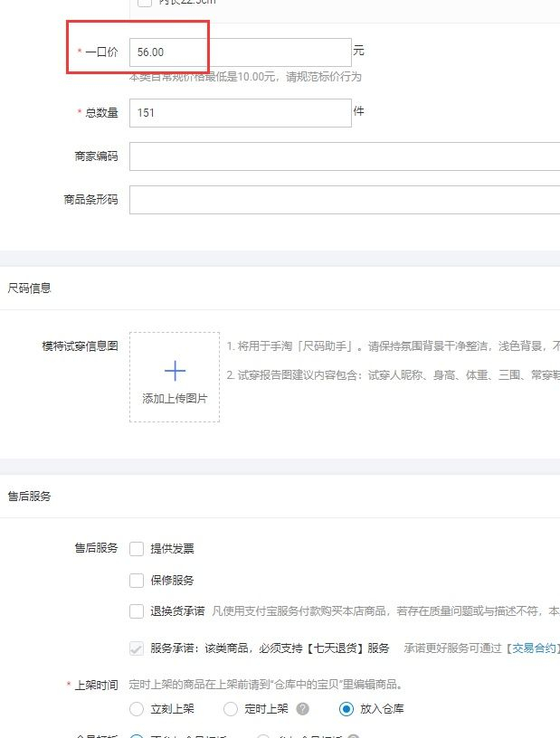Select the 立刻上架 radio option
The width and height of the screenshot is (560, 738).
(x=137, y=709)
